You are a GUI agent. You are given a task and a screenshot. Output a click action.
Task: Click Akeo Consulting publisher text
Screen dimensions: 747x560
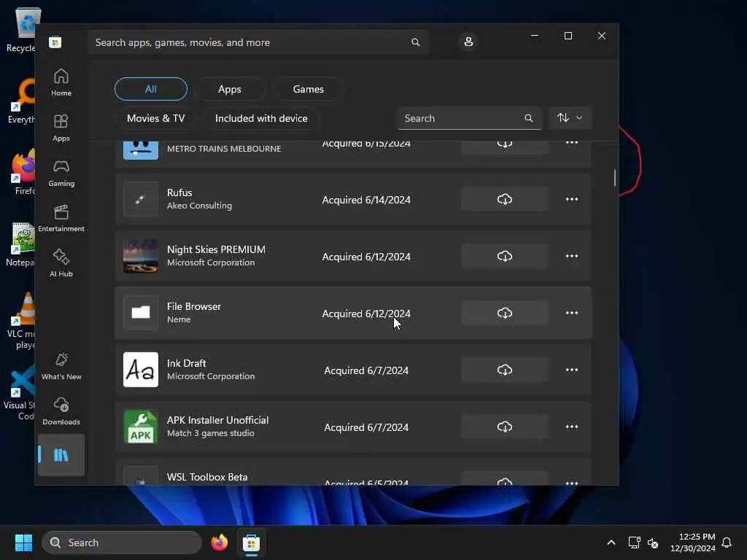[x=199, y=206]
